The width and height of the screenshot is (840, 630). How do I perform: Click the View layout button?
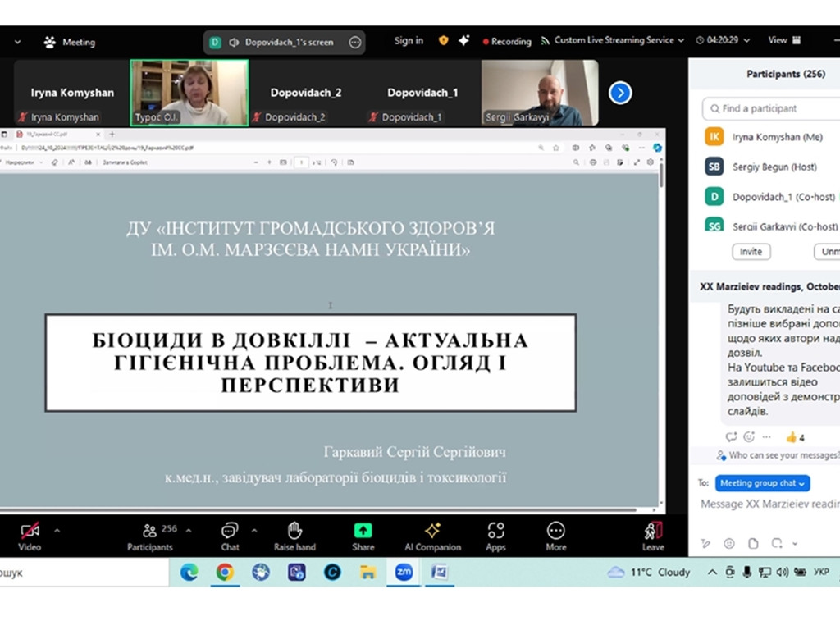click(x=784, y=40)
